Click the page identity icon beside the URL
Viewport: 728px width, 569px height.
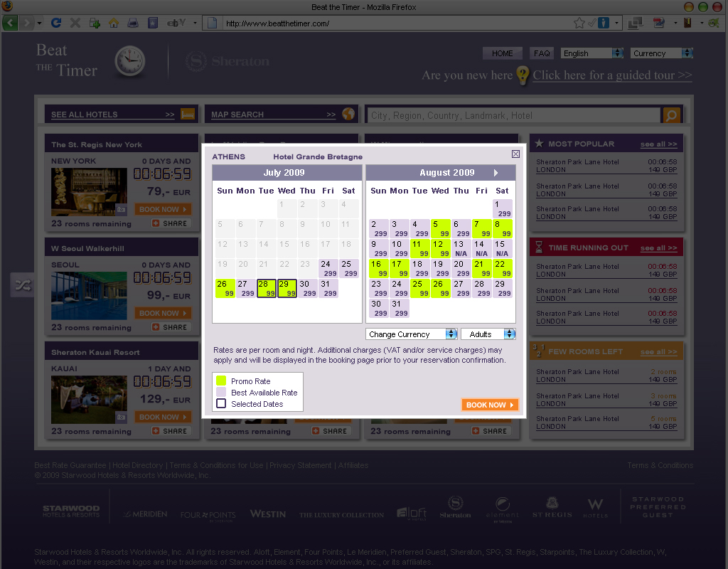click(x=212, y=23)
